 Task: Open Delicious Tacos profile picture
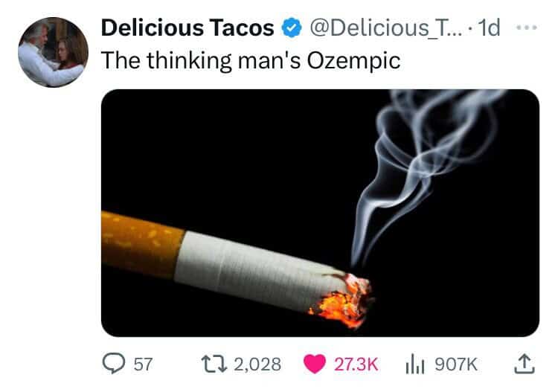pyautogui.click(x=53, y=52)
